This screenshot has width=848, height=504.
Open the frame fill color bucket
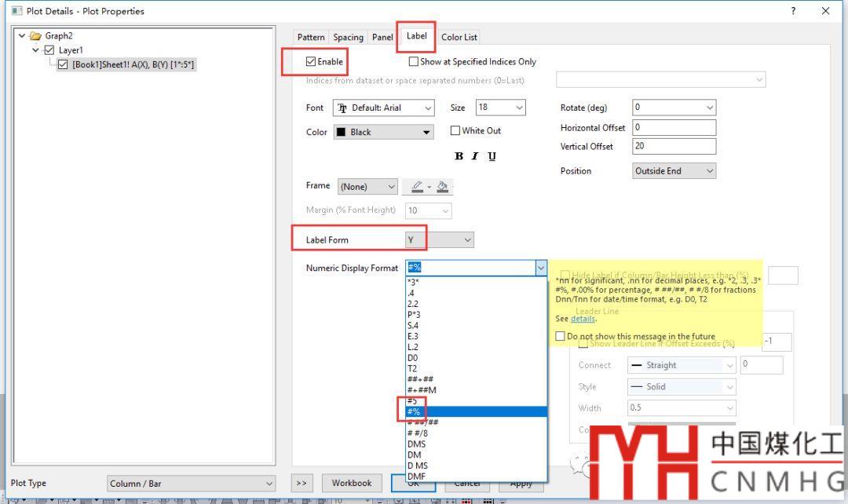click(442, 187)
